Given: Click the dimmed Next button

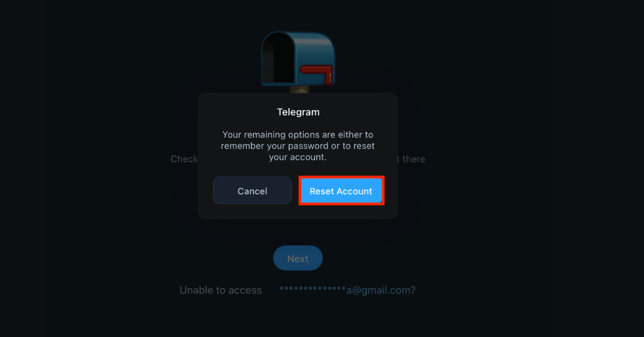Looking at the screenshot, I should point(298,259).
